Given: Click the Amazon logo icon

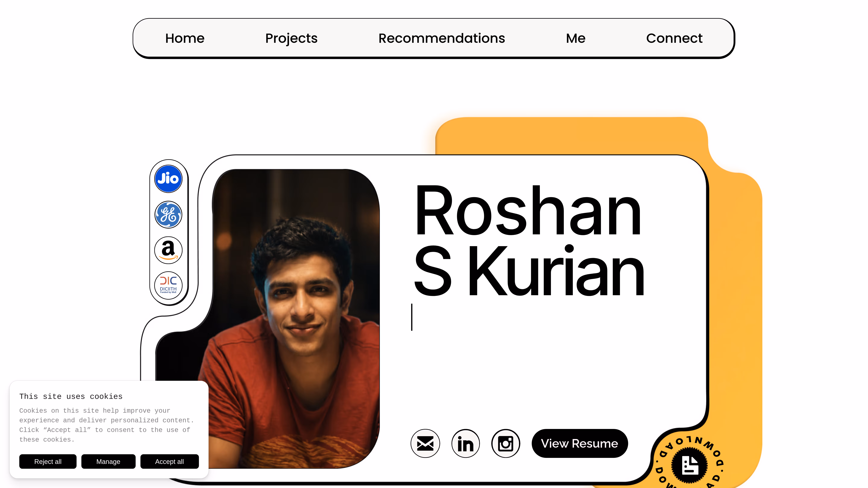Looking at the screenshot, I should (x=168, y=250).
